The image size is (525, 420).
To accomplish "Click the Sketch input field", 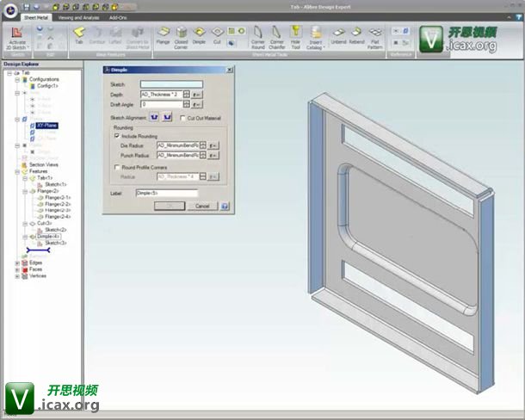I will tap(171, 84).
